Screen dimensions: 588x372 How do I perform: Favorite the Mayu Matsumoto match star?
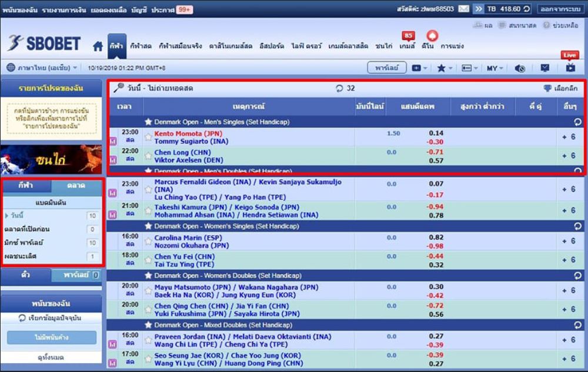tap(148, 291)
